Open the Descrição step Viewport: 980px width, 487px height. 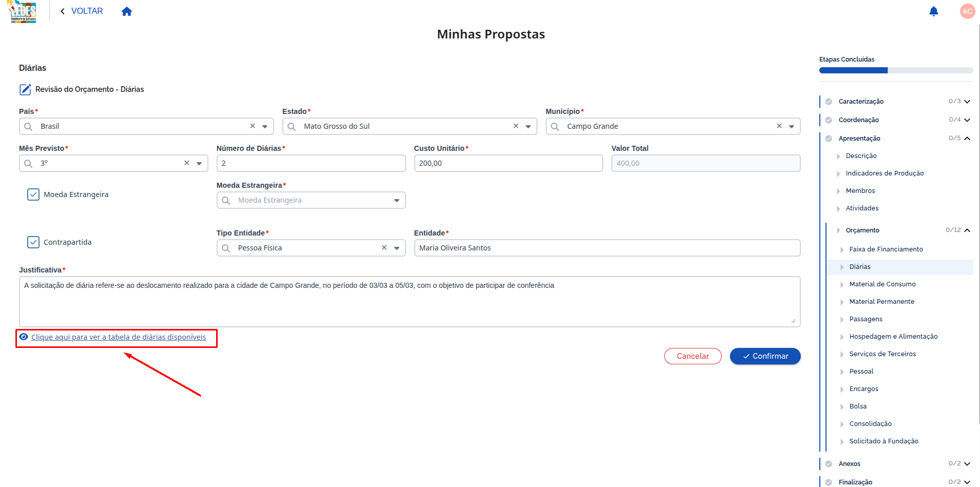pyautogui.click(x=861, y=156)
